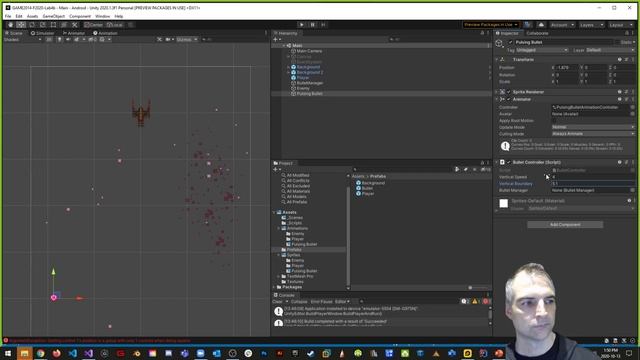
Task: Open the GameObject menu
Action: pos(53,16)
